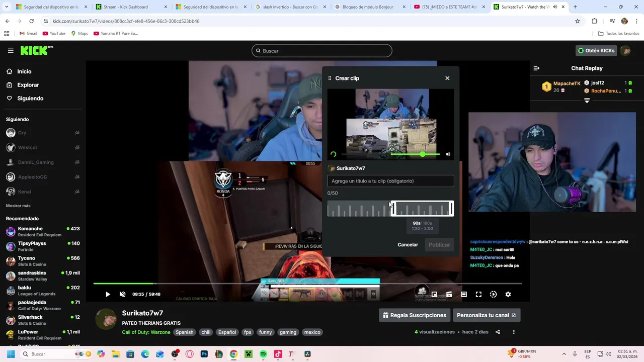Open the Call of Duty: Warzone category link

146,332
